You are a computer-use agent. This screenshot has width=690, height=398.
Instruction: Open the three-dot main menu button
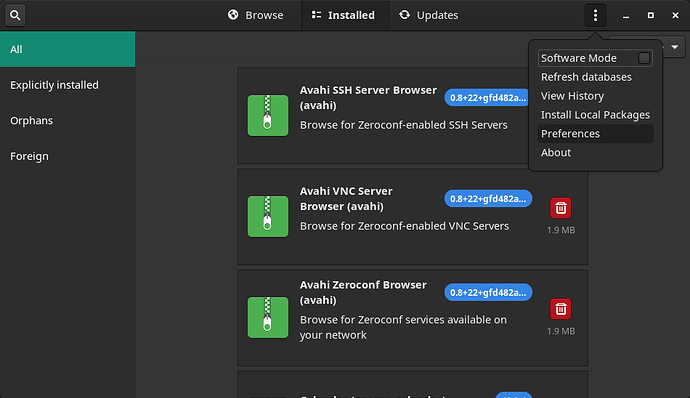click(595, 15)
